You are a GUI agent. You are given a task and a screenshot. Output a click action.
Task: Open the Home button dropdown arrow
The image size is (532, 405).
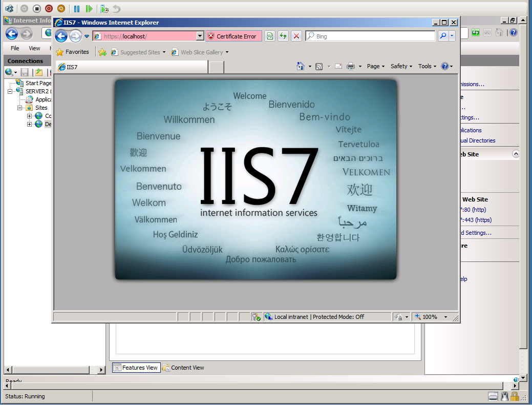pyautogui.click(x=310, y=67)
